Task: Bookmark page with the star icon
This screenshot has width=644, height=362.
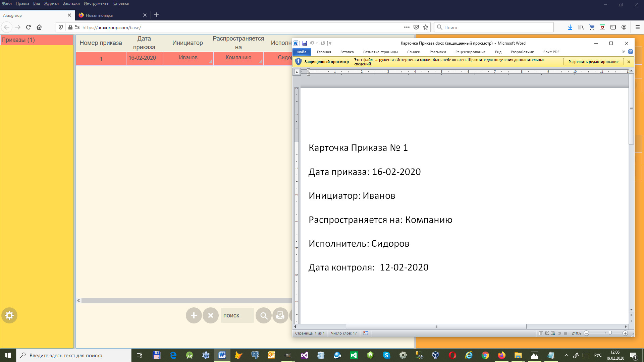Action: 426,27
